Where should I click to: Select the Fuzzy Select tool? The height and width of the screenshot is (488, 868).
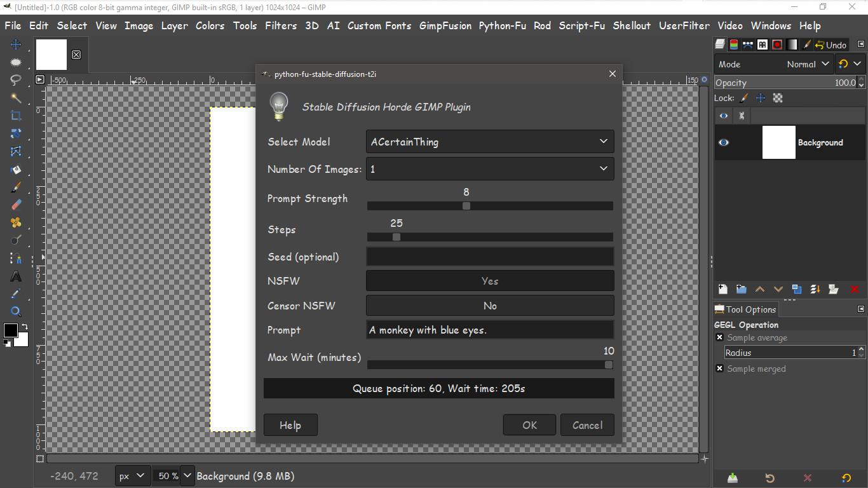pos(16,98)
